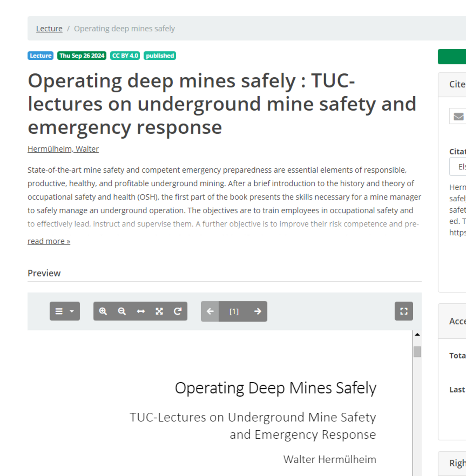Image resolution: width=466 pixels, height=476 pixels.
Task: Click the envelope icon in Cite panel
Action: tap(458, 116)
